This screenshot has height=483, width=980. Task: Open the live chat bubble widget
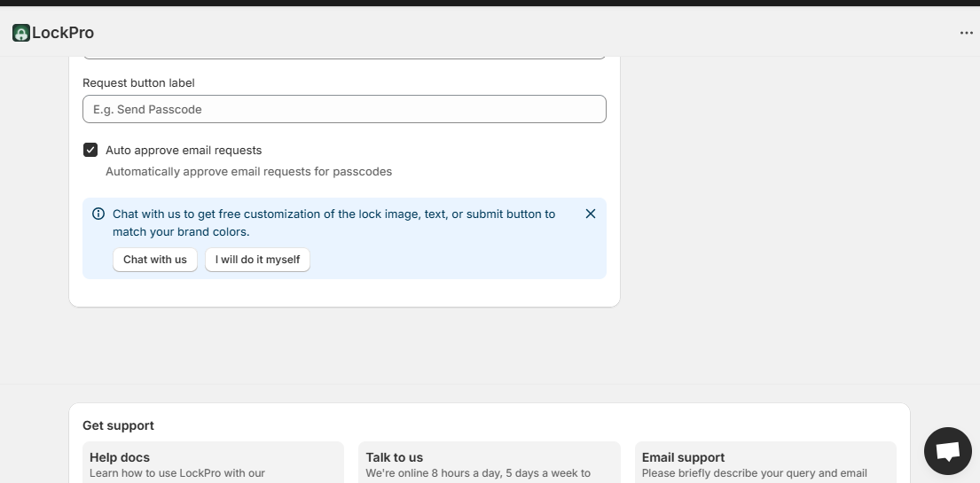(947, 451)
